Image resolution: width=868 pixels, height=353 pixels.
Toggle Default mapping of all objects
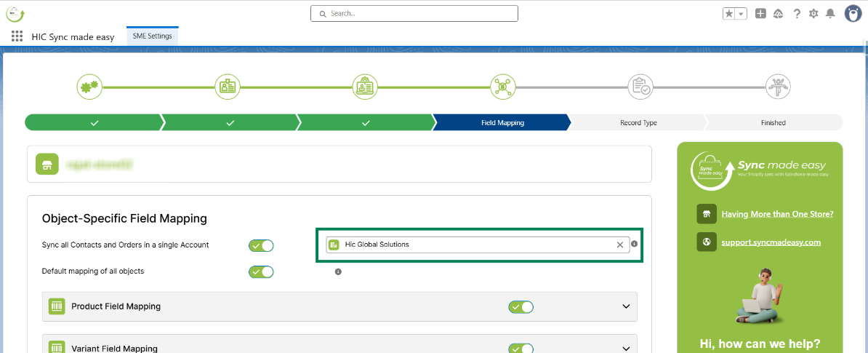coord(261,272)
